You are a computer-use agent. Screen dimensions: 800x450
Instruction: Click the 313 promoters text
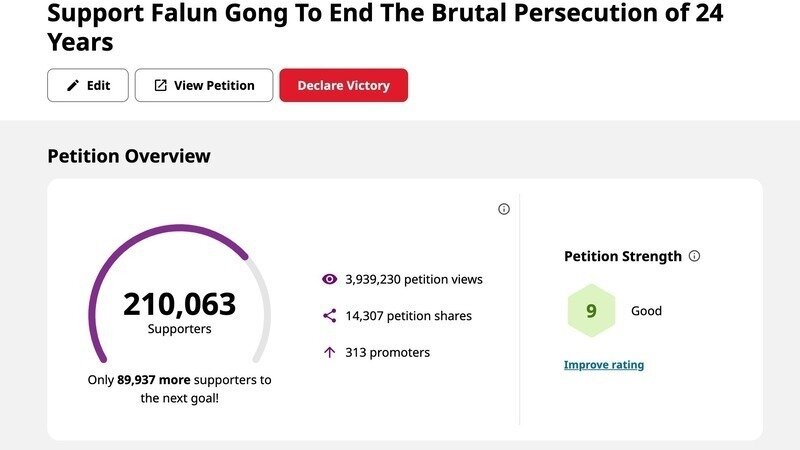click(x=388, y=352)
